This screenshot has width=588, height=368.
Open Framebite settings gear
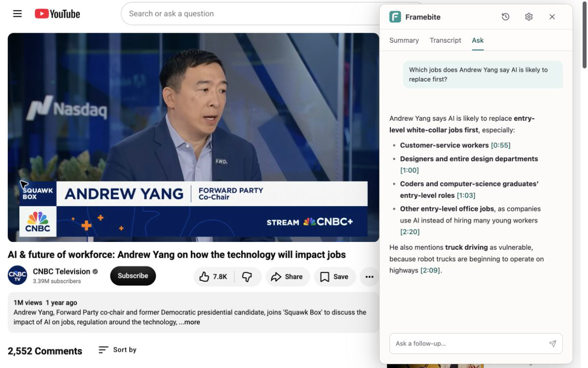pos(529,17)
